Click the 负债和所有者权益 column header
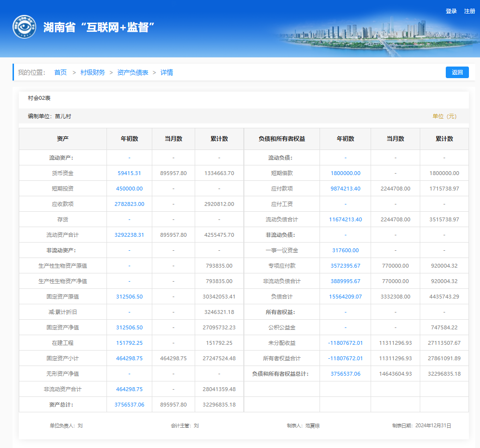 pyautogui.click(x=281, y=139)
